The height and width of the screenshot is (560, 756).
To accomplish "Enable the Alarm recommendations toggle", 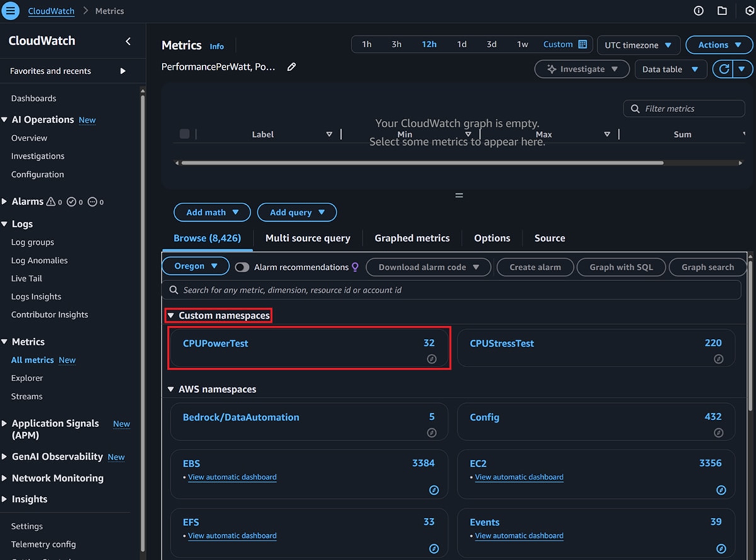I will 242,267.
